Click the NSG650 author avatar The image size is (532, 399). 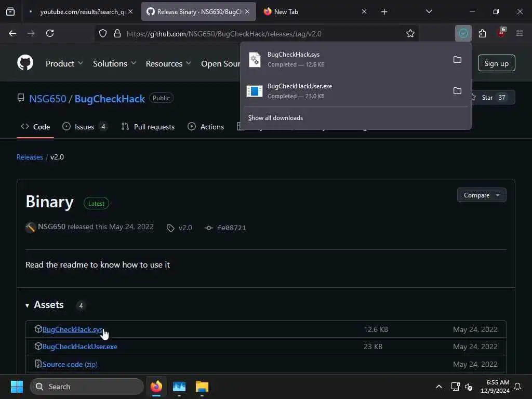[31, 228]
